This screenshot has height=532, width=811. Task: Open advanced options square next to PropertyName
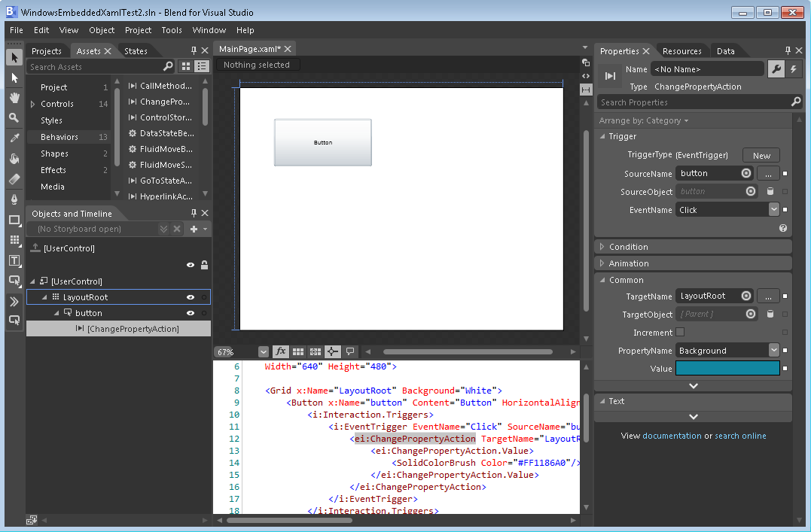coord(785,350)
